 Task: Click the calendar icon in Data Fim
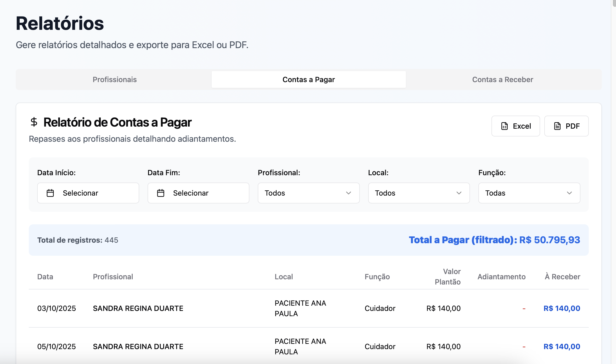160,193
